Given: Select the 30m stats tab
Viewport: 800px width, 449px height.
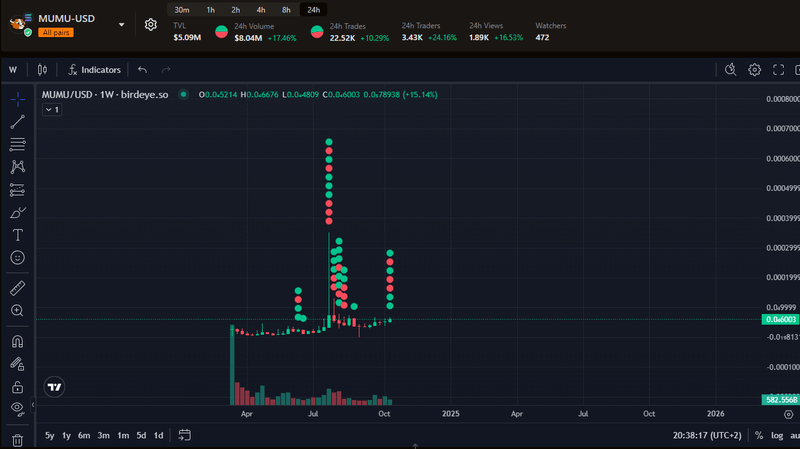Looking at the screenshot, I should [182, 10].
